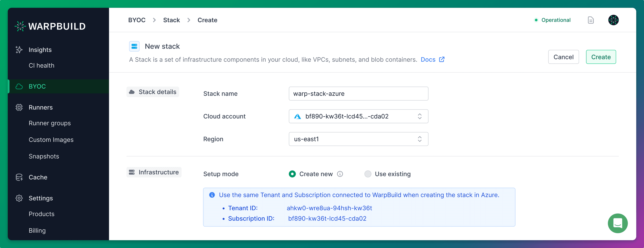
Task: Click the documentation page icon near Operational
Action: 591,20
